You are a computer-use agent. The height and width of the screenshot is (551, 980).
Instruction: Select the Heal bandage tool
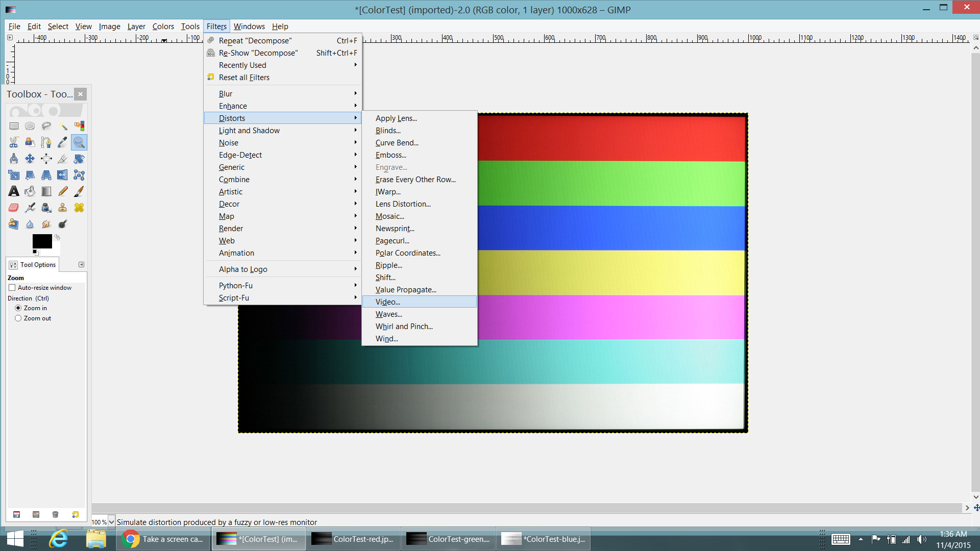coord(79,208)
